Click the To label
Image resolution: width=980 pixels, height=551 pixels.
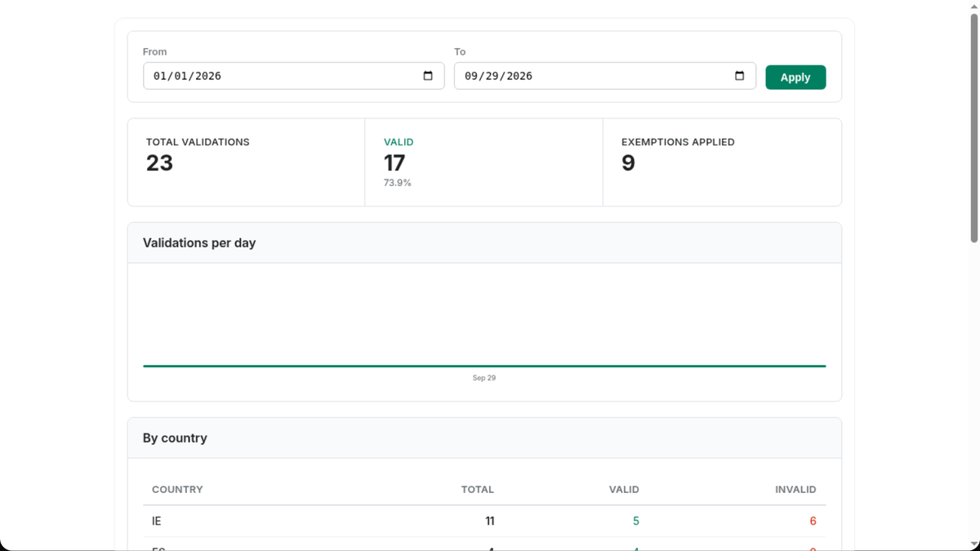[460, 51]
